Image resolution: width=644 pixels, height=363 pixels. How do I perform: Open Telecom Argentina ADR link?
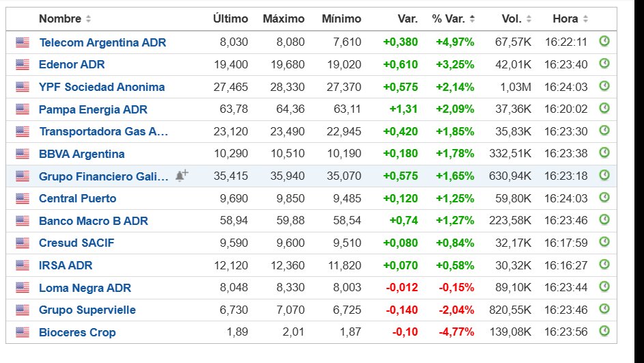(102, 43)
